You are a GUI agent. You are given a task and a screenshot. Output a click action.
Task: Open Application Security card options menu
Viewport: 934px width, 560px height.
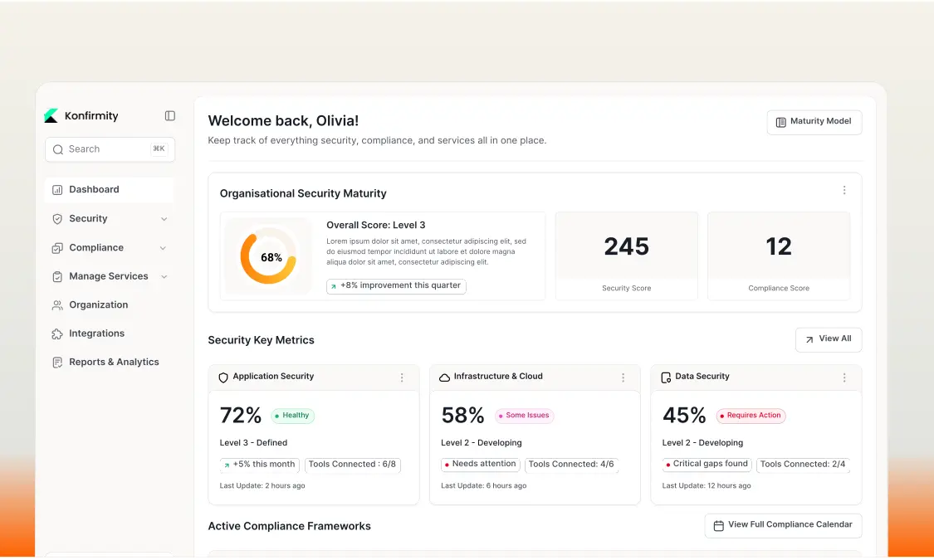402,377
